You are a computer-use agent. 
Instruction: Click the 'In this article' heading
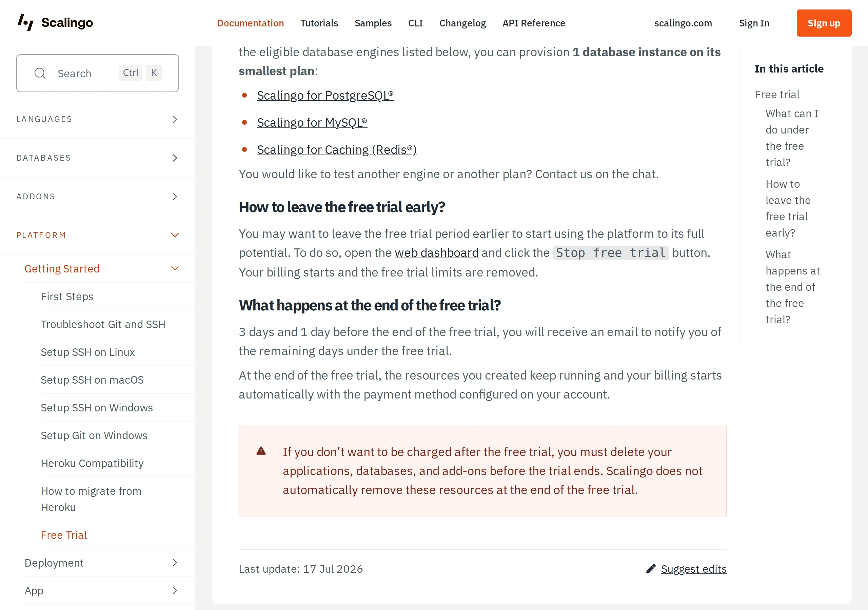coord(789,69)
